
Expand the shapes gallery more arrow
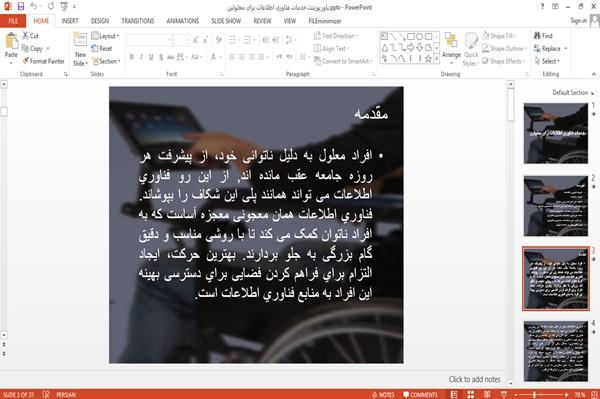(x=436, y=59)
